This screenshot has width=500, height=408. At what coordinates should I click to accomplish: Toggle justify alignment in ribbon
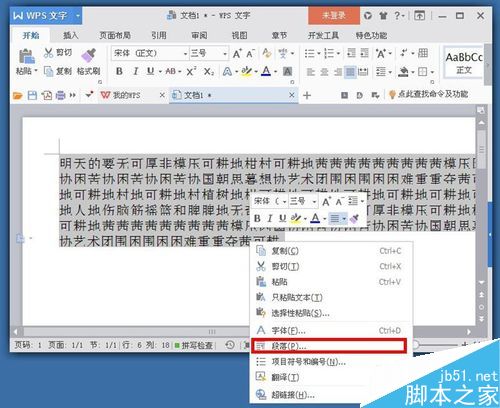(x=350, y=72)
